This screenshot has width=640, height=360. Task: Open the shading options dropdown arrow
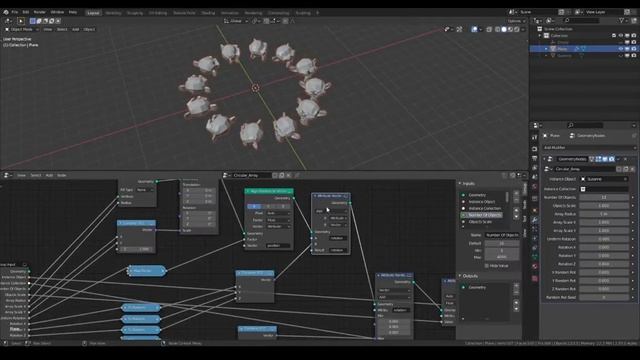click(523, 29)
